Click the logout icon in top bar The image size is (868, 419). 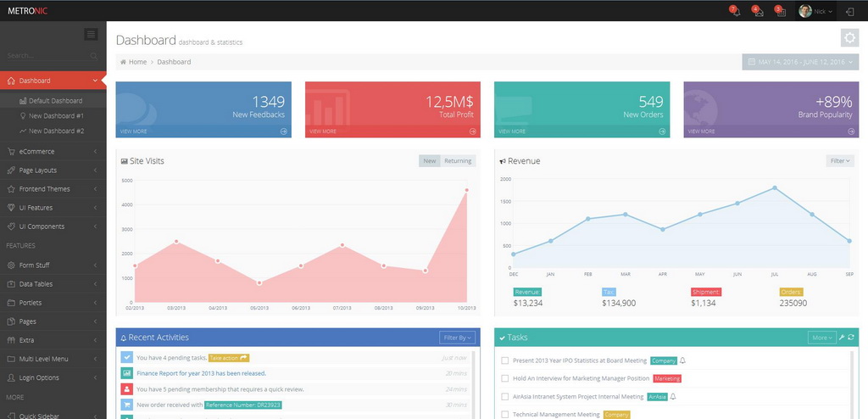click(849, 11)
